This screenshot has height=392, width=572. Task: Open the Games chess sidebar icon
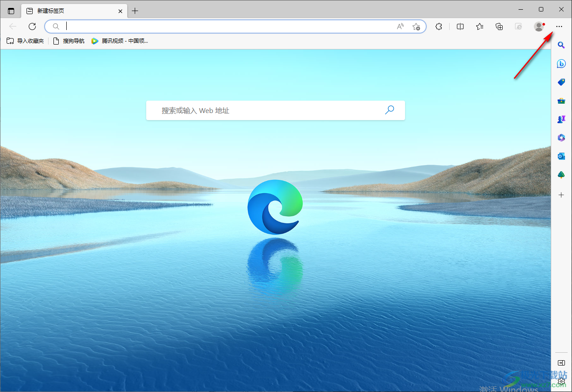pos(561,119)
